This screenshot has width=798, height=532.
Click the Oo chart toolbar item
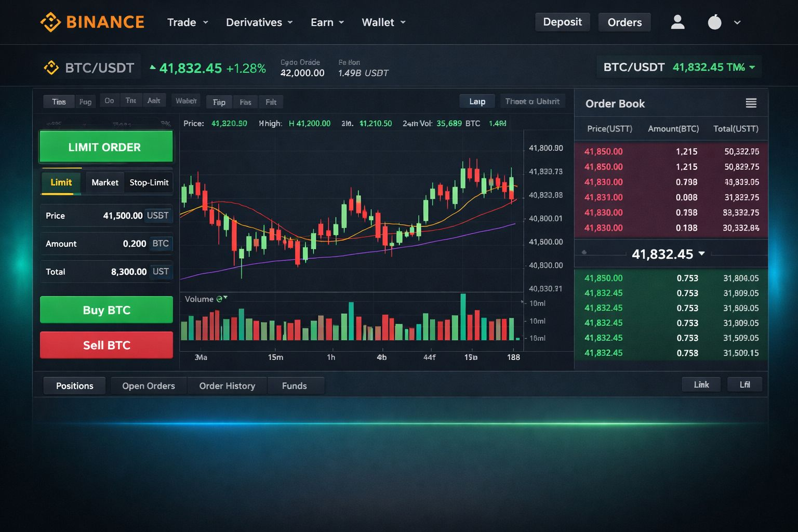pos(109,101)
